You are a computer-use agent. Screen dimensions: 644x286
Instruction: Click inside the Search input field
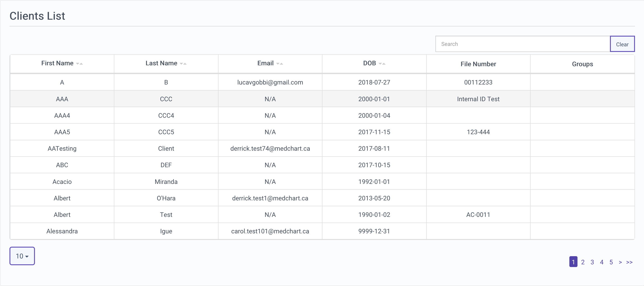tap(522, 44)
